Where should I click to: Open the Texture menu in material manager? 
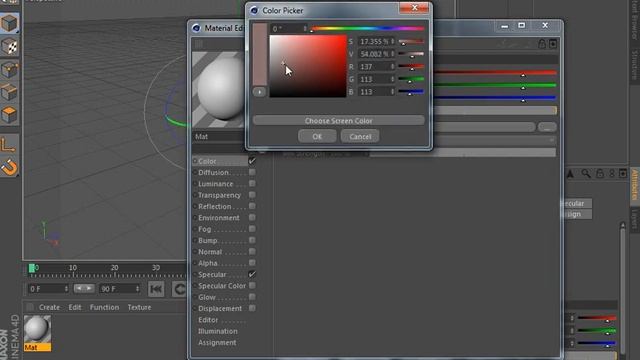point(139,307)
